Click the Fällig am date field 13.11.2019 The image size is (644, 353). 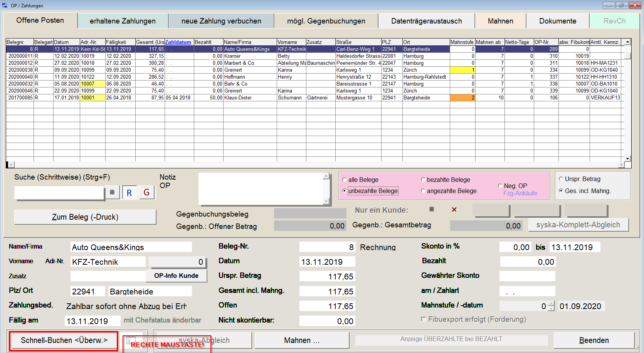(x=92, y=321)
